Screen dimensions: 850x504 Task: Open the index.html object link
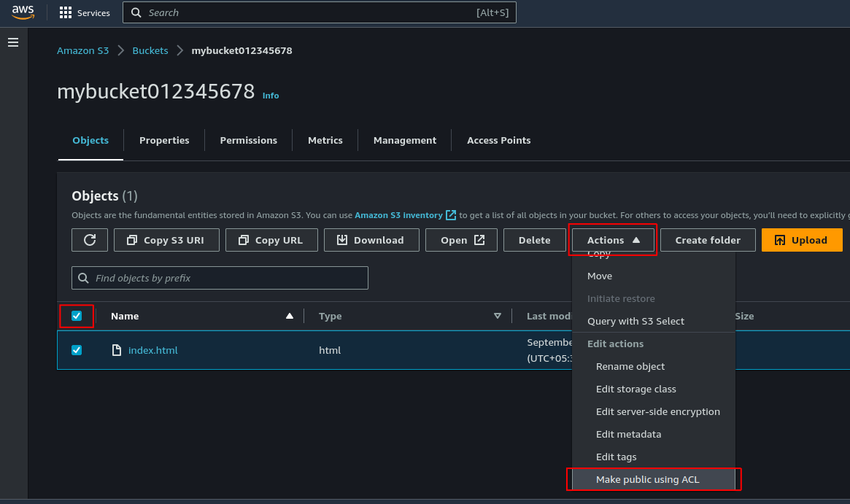point(153,350)
